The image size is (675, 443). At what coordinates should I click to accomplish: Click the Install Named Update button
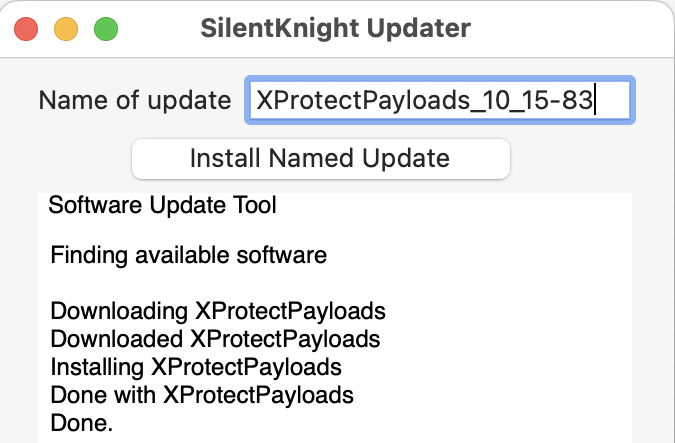pos(320,158)
